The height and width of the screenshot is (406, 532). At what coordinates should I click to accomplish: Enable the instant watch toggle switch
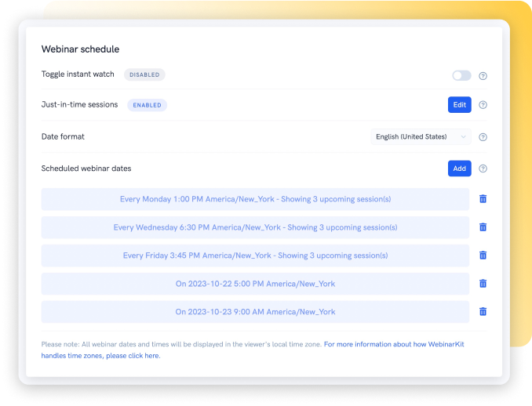click(x=461, y=75)
